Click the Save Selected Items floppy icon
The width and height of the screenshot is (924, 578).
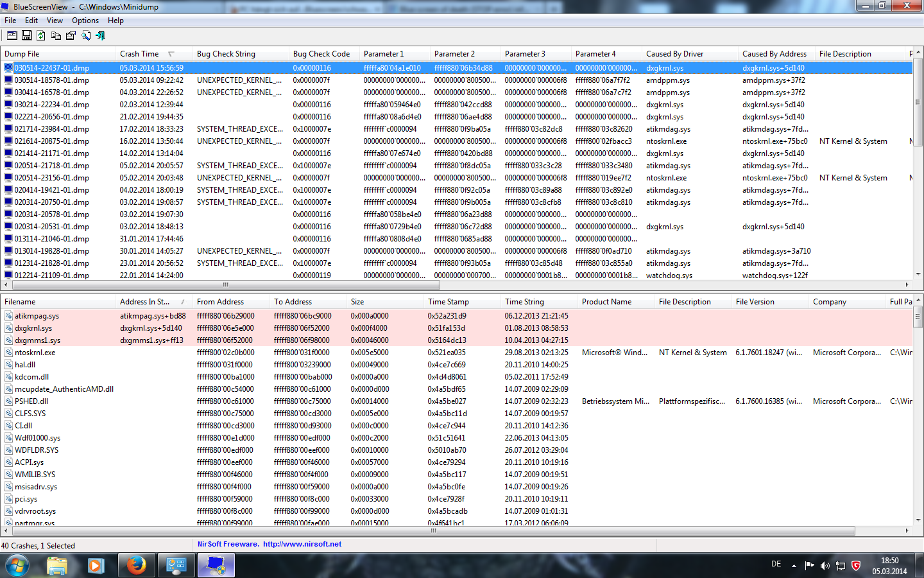pos(27,35)
